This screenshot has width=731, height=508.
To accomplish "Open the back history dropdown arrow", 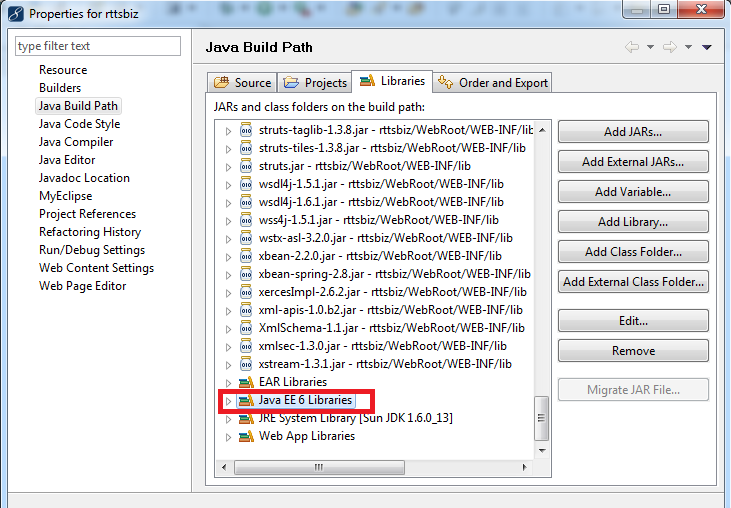I will point(650,47).
